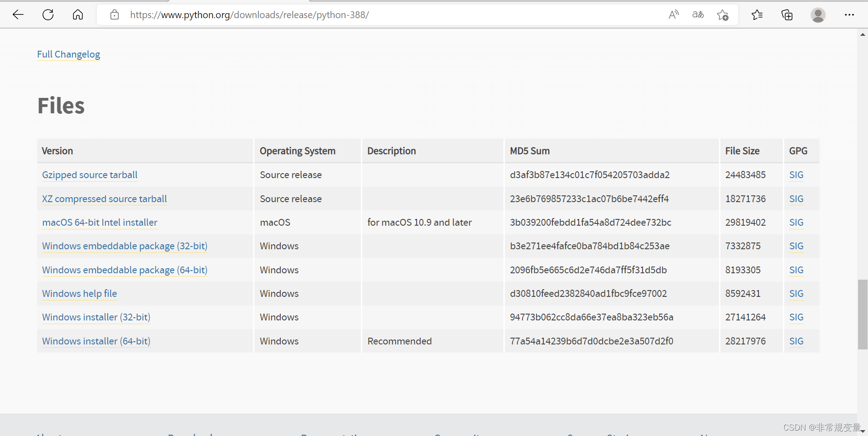The image size is (868, 436).
Task: Click file size 29819402
Action: click(x=745, y=223)
